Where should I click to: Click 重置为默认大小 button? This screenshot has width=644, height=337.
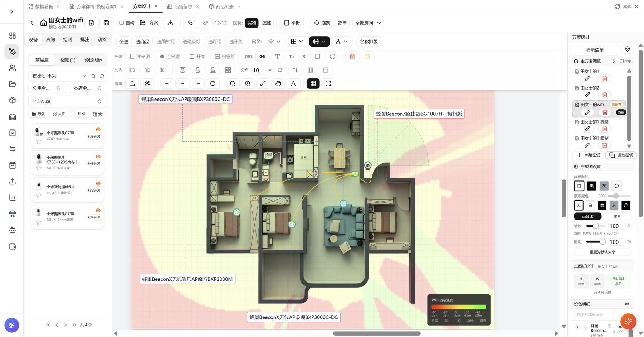coord(602,252)
